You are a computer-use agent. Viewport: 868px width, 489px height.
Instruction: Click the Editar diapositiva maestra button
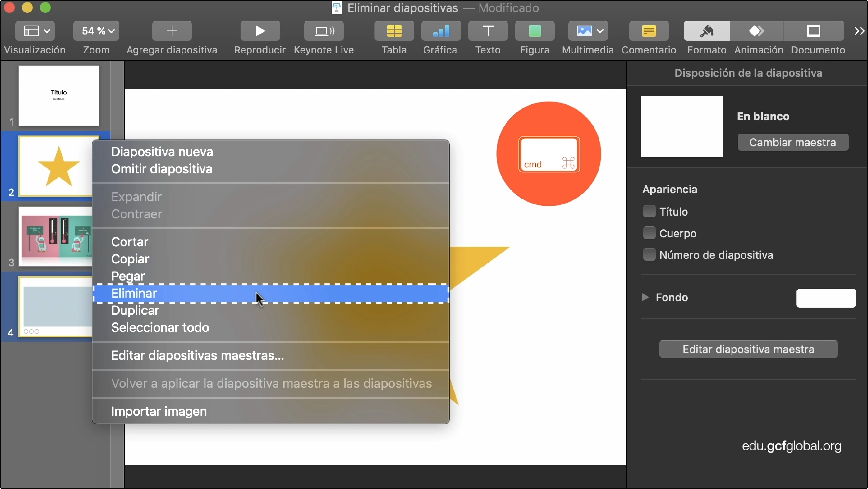tap(748, 349)
